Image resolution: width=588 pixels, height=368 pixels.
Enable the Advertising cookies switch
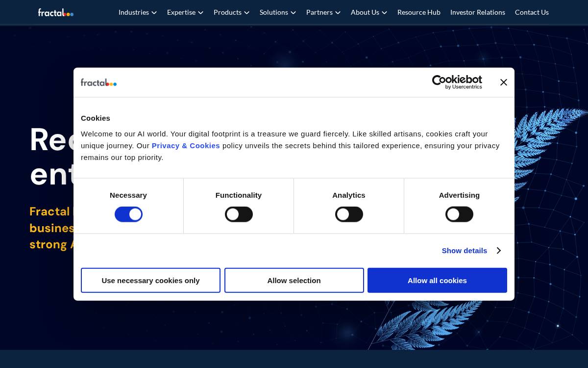[459, 214]
